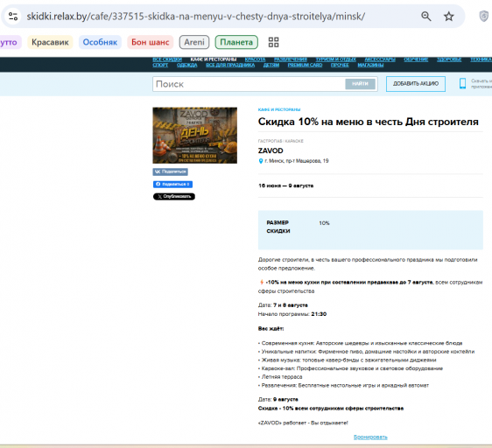Click the text Дата: 7 и 8 августа

pos(283,305)
